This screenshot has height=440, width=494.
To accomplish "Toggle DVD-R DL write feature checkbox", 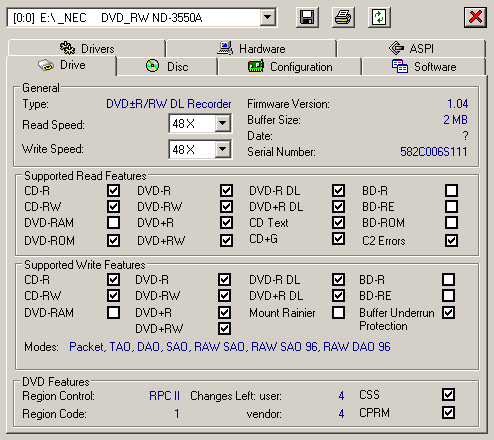I will pyautogui.click(x=338, y=279).
